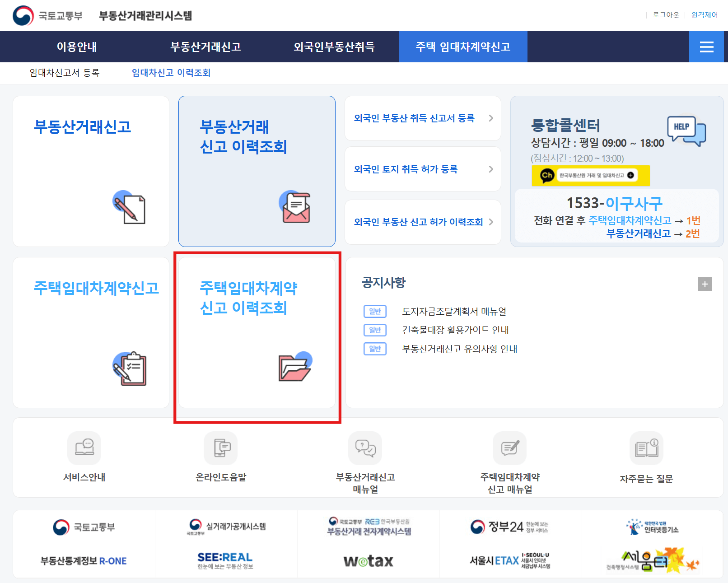Open the 외국인부동산취득 menu
728x583 pixels.
(334, 47)
